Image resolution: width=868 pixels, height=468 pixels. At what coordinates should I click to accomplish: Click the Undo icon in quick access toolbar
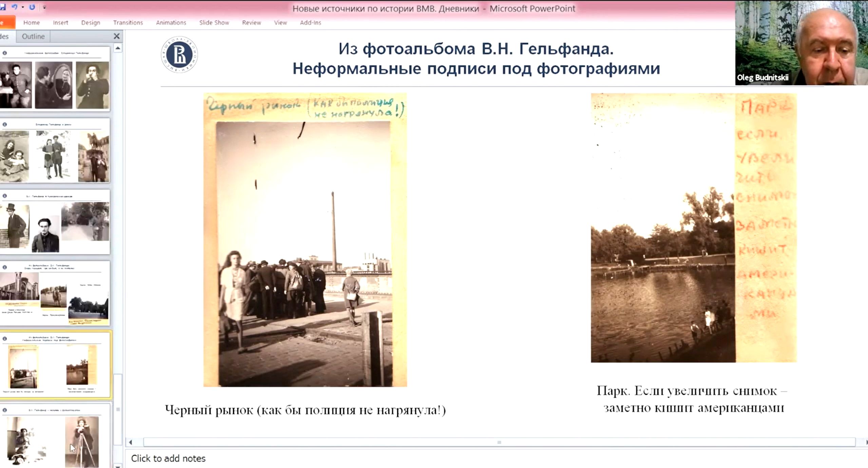[14, 7]
